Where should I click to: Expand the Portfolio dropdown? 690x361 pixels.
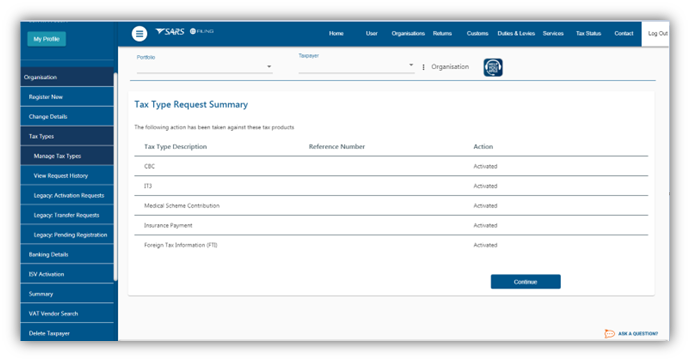coord(205,66)
